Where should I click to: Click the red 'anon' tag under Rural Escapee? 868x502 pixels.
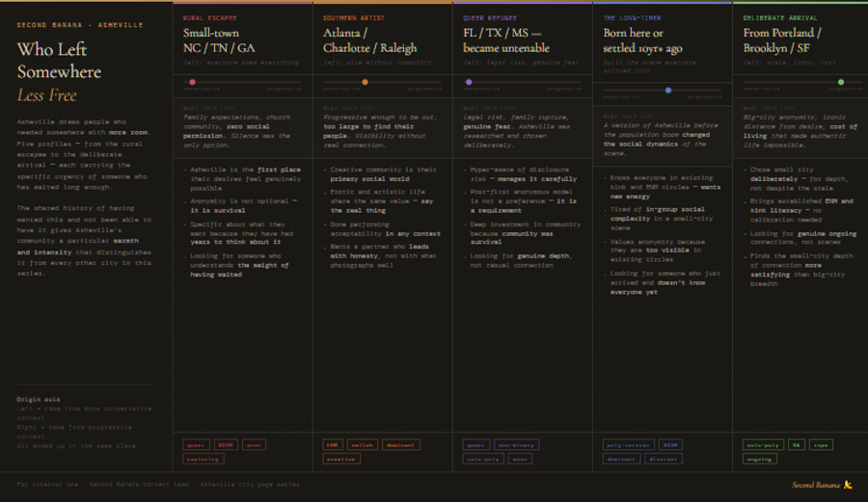[x=254, y=444]
